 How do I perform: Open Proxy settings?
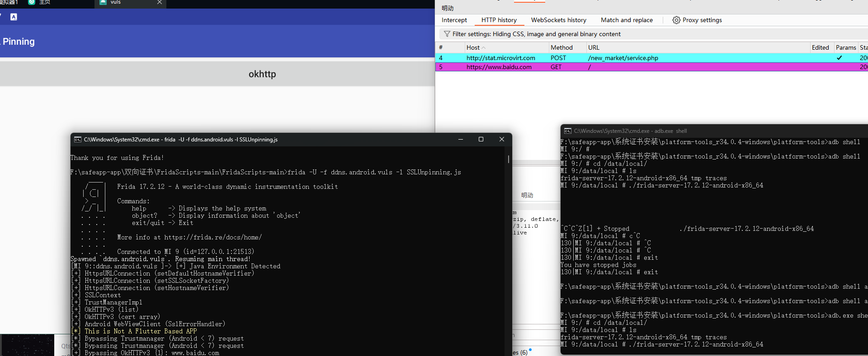[697, 20]
